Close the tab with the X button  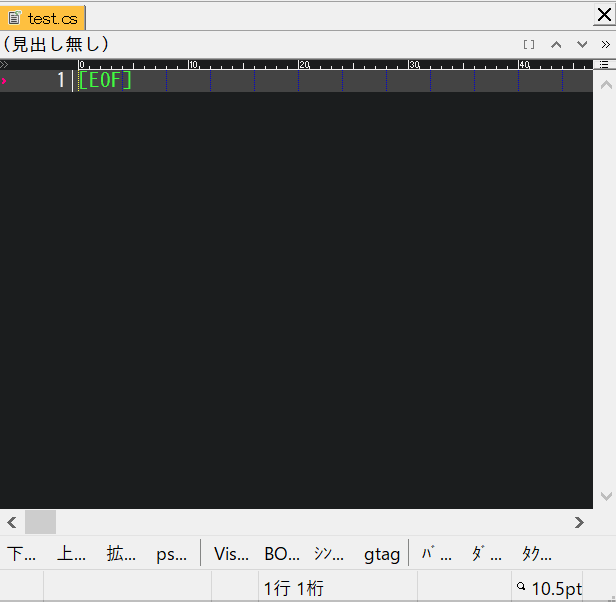pyautogui.click(x=604, y=15)
